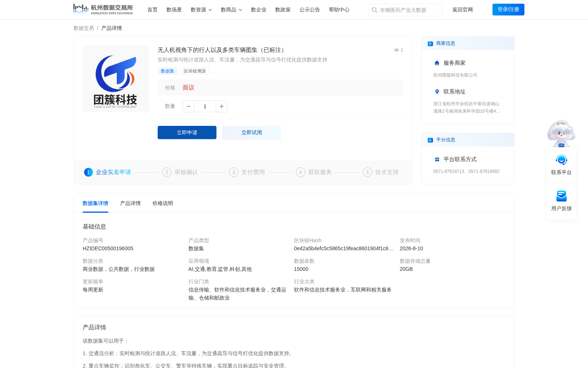This screenshot has height=368, width=588.
Task: Click the 平台联系方式 telephone icon
Action: 437,159
